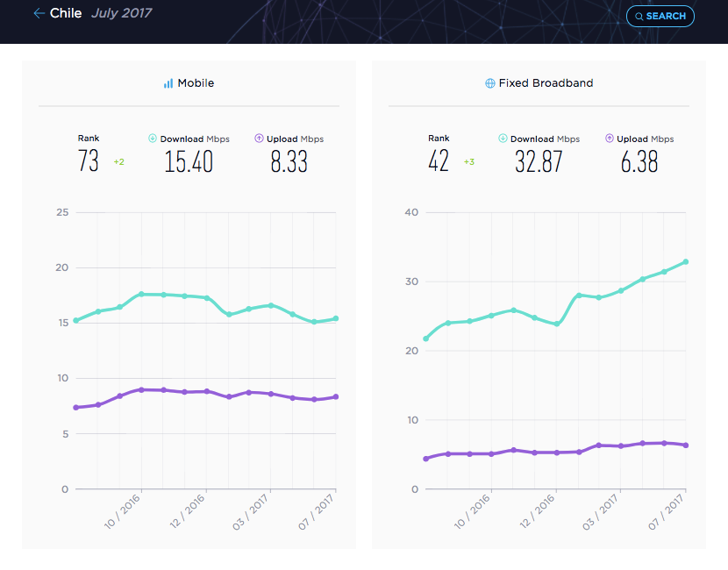Click Mobile upload line last data point
This screenshot has height=570, width=728.
(336, 397)
